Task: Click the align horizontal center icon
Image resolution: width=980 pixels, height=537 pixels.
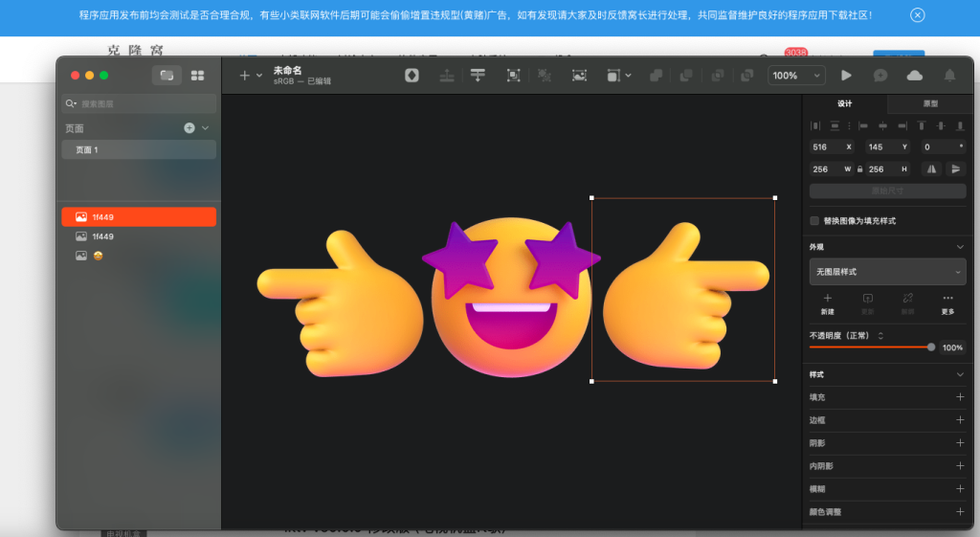Action: point(882,125)
